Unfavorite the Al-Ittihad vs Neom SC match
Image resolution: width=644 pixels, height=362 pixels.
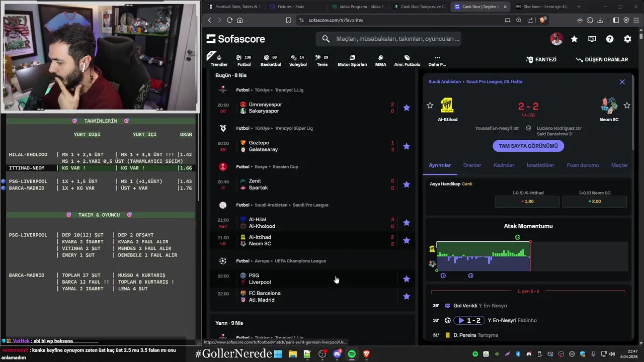tap(407, 240)
